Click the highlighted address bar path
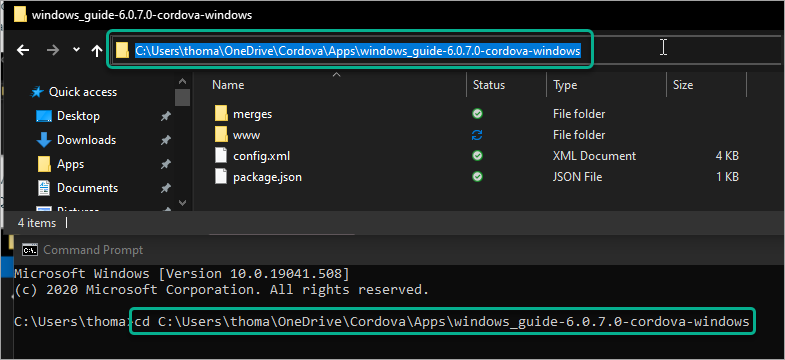Image resolution: width=785 pixels, height=360 pixels. point(357,51)
